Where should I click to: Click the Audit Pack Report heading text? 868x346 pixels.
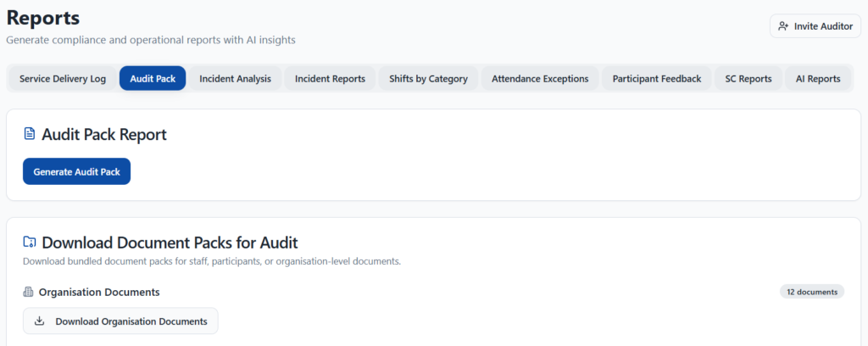pyautogui.click(x=104, y=134)
